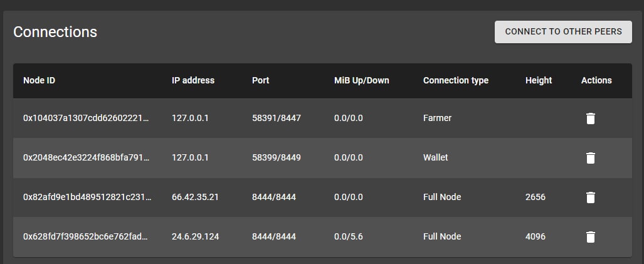Select the height value 2656
The height and width of the screenshot is (264, 644).
click(536, 197)
